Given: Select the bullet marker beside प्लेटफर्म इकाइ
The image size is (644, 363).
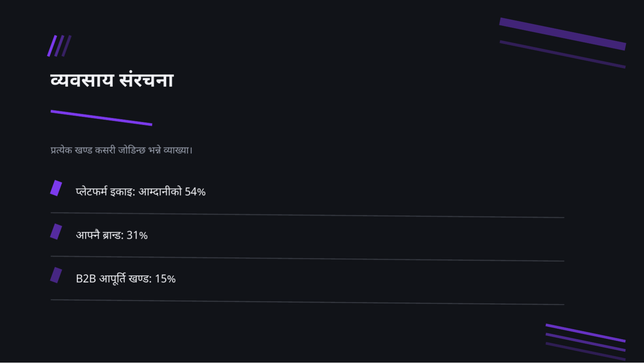Looking at the screenshot, I should [56, 188].
